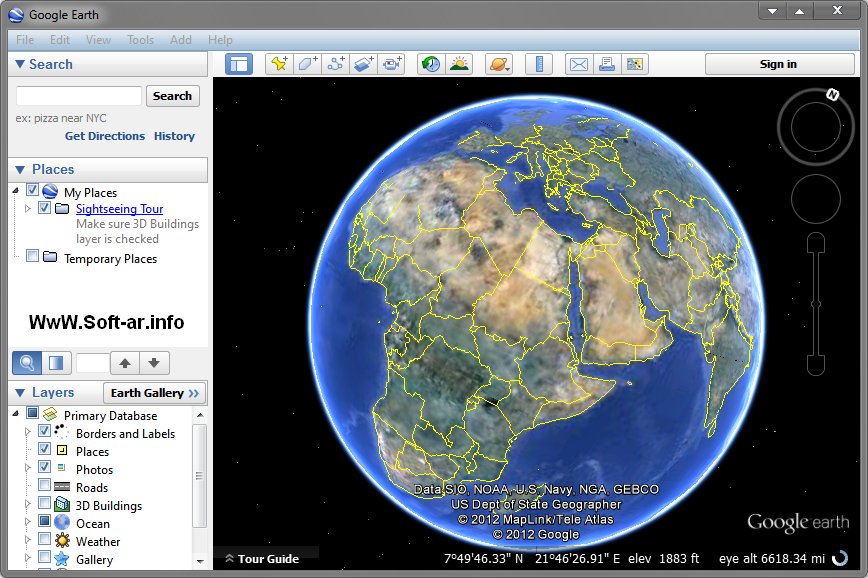Open the Tools menu
Viewport: 868px width, 578px height.
(140, 40)
